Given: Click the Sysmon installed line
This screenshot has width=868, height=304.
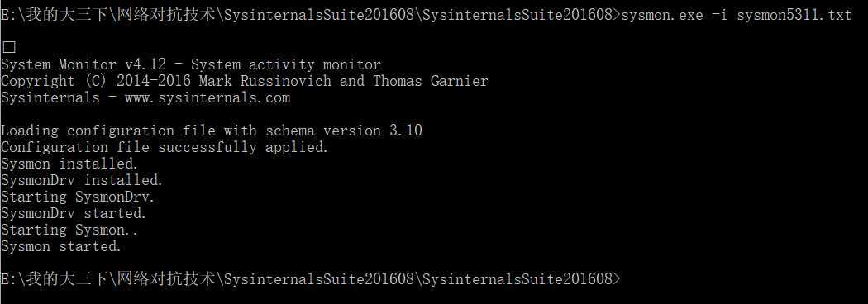Looking at the screenshot, I should (x=69, y=164).
